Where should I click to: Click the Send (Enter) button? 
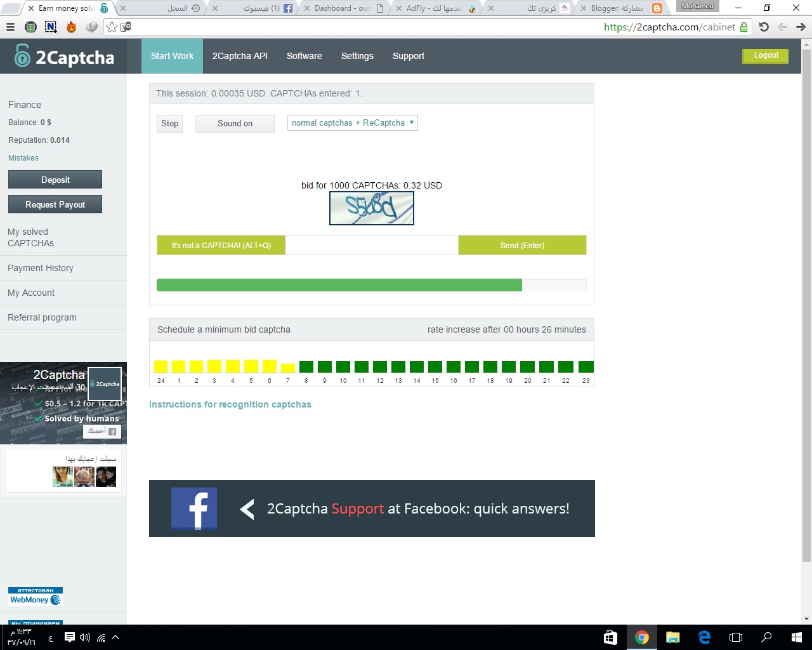click(522, 245)
